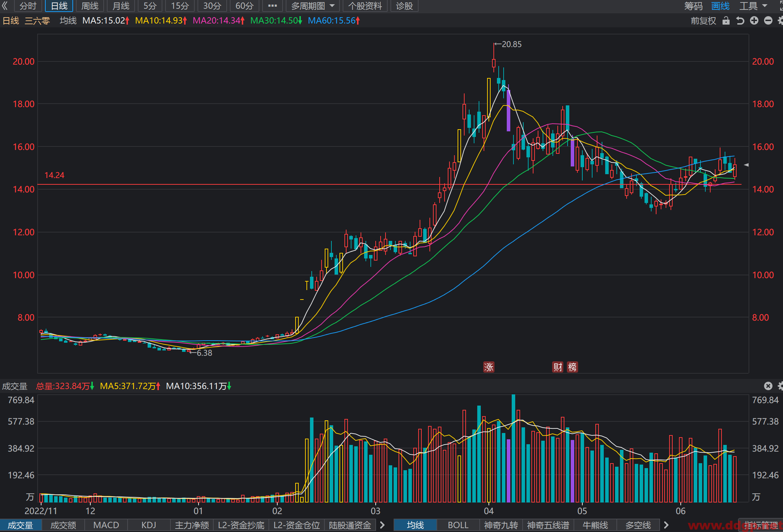Click the undo arrow icon on chart toolbar

click(x=740, y=21)
